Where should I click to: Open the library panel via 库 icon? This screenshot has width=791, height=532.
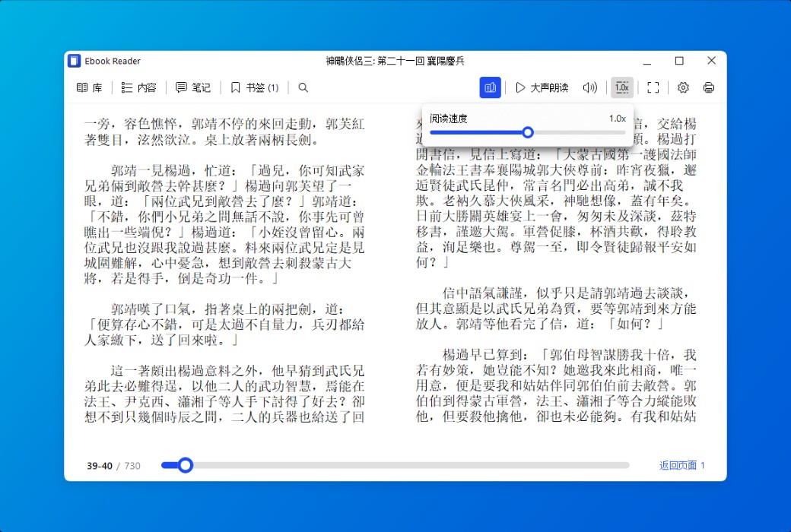point(89,87)
